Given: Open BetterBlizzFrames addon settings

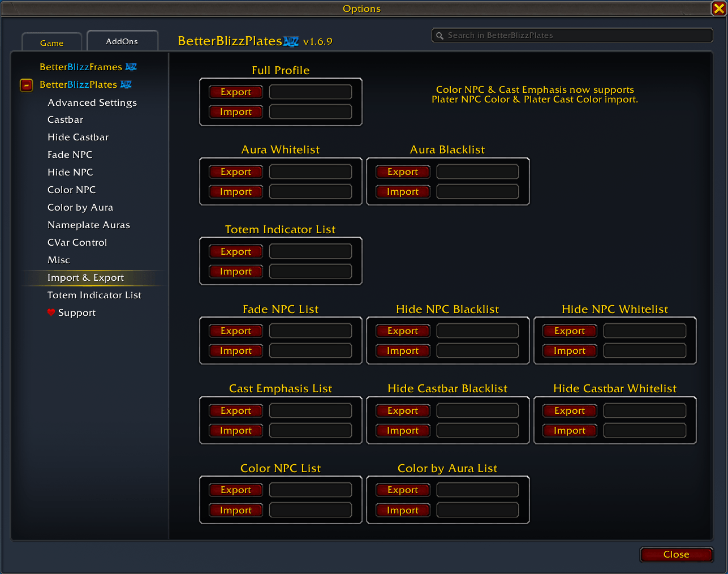Looking at the screenshot, I should coord(81,67).
